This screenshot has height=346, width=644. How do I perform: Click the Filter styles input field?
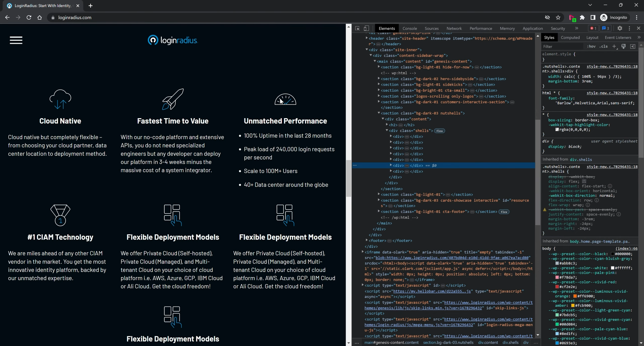(562, 47)
